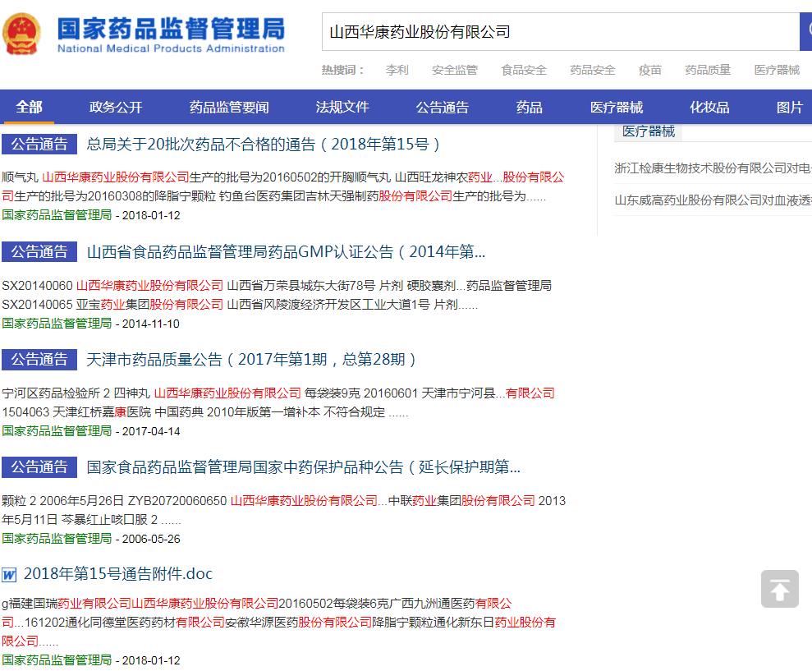The image size is (812, 671).
Task: Switch to the 政务公开 tab
Action: pyautogui.click(x=116, y=108)
